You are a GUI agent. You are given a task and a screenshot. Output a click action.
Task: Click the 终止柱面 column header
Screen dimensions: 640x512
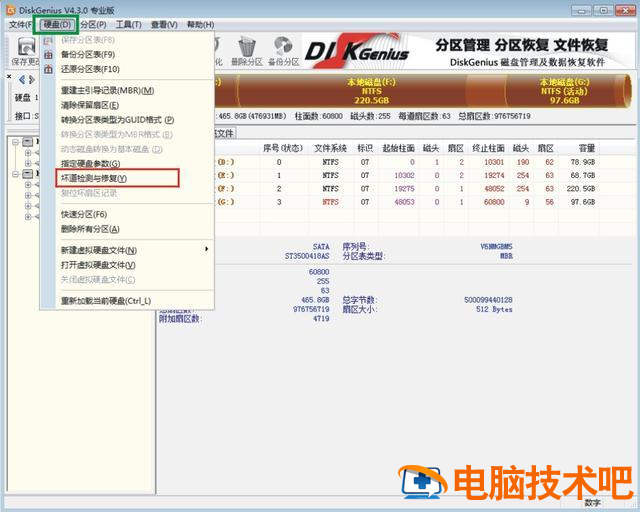pyautogui.click(x=488, y=148)
